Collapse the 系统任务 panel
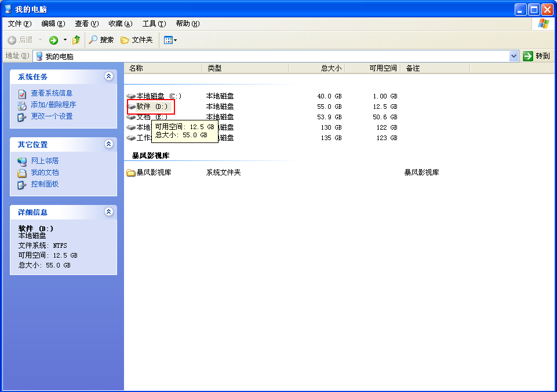 pyautogui.click(x=109, y=76)
